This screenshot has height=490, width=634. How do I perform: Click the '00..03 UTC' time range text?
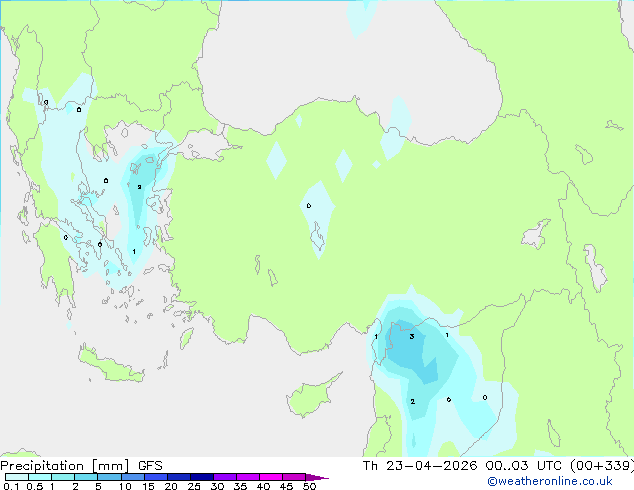tap(524, 466)
